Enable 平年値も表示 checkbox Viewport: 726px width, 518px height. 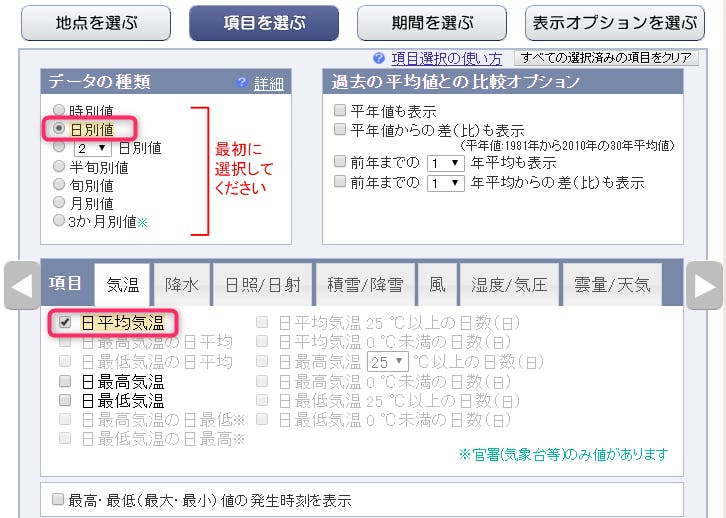pyautogui.click(x=340, y=110)
